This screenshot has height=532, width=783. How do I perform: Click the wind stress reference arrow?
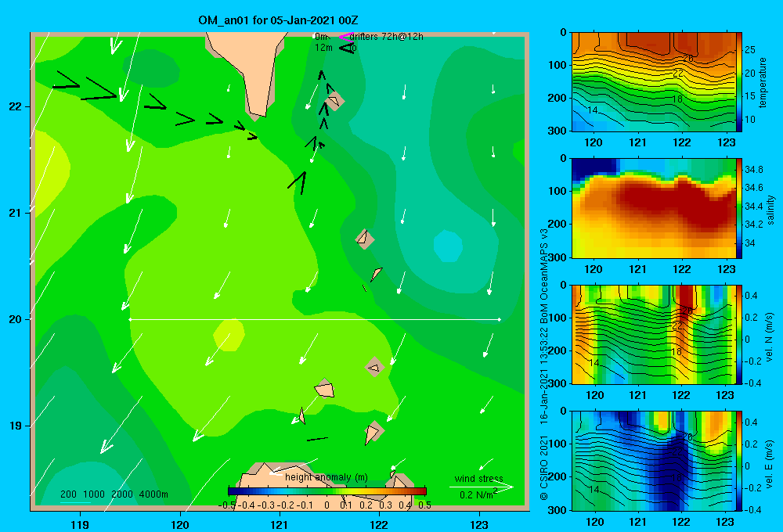(481, 487)
